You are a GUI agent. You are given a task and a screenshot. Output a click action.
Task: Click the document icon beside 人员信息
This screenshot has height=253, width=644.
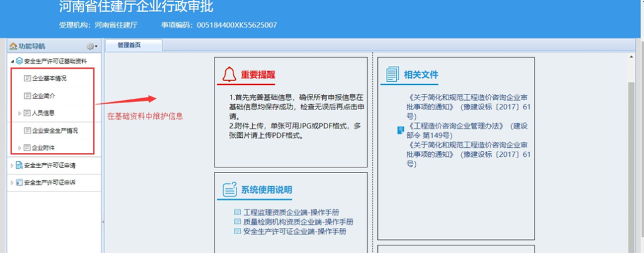coord(28,113)
